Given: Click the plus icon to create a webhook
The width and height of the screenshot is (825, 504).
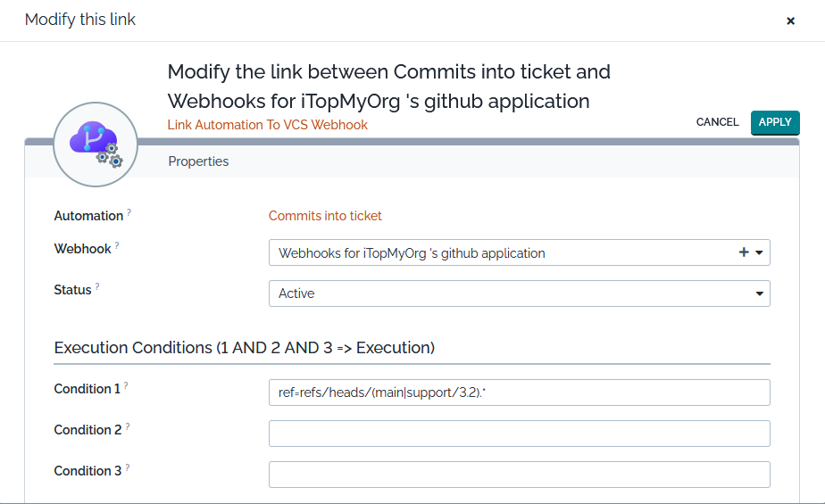Looking at the screenshot, I should [x=743, y=253].
